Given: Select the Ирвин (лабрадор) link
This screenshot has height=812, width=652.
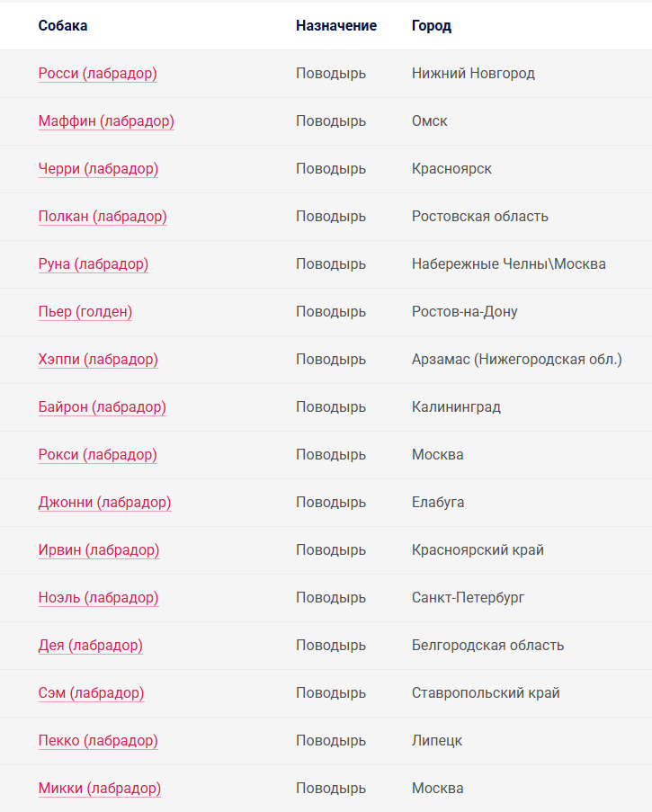Looking at the screenshot, I should [99, 550].
